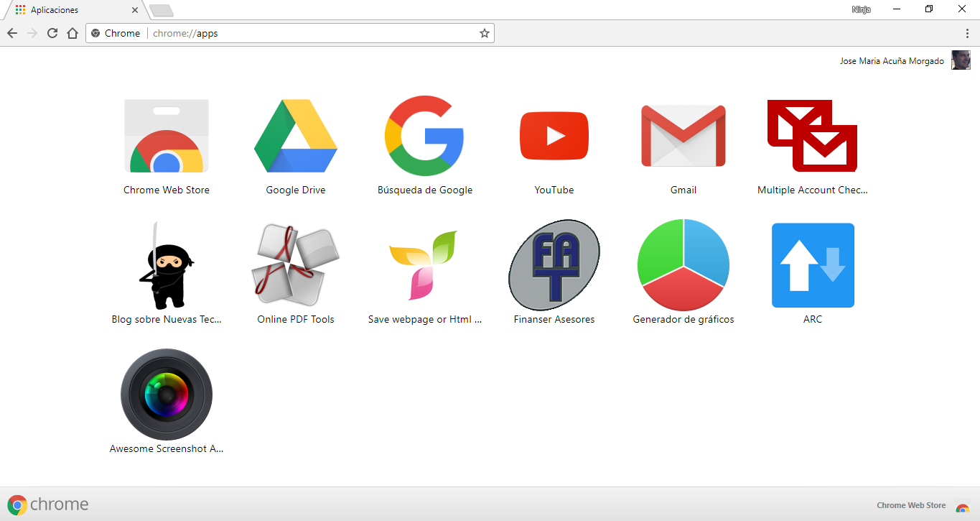Open Búsqueda de Google app
This screenshot has height=521, width=980.
[424, 137]
